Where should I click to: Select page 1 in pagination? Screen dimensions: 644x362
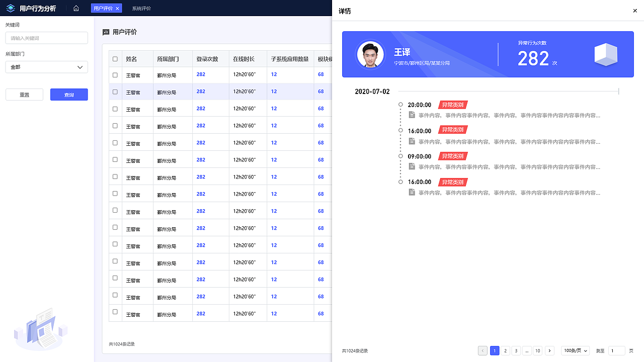tap(495, 350)
